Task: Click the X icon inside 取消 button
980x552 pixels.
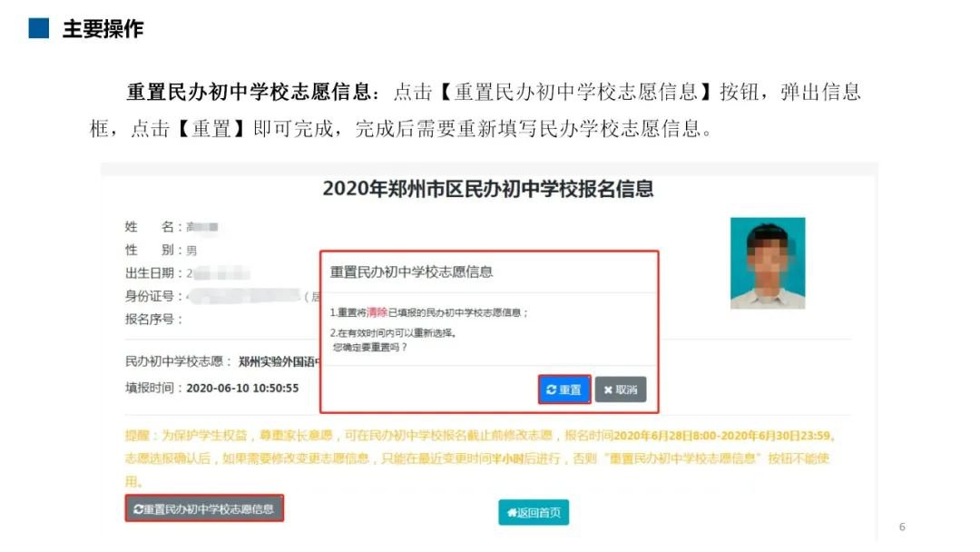Action: coord(607,389)
